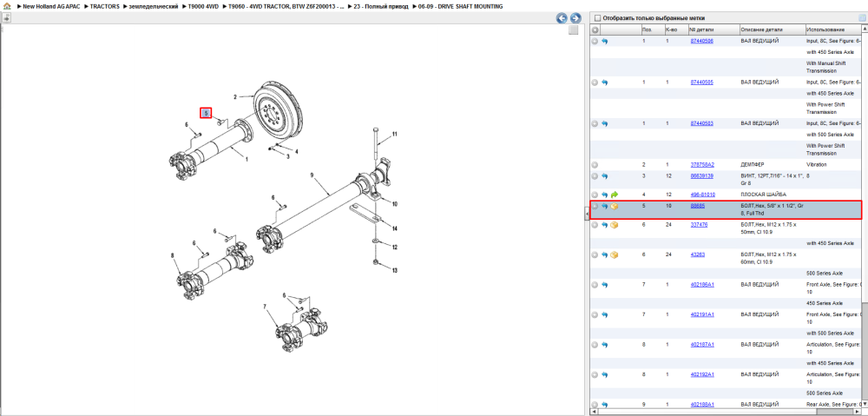Click blue arrow icon for part 87440506
The image size is (868, 416).
[x=604, y=41]
